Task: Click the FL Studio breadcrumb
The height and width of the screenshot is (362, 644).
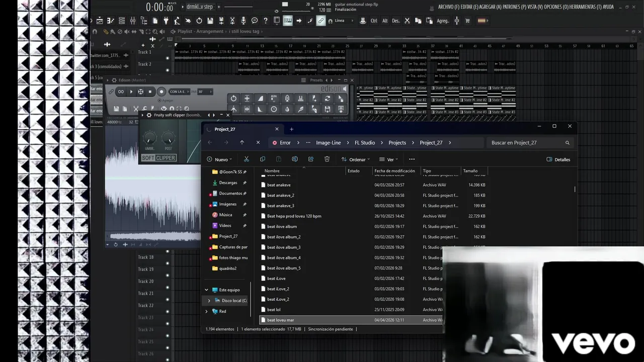Action: click(365, 143)
